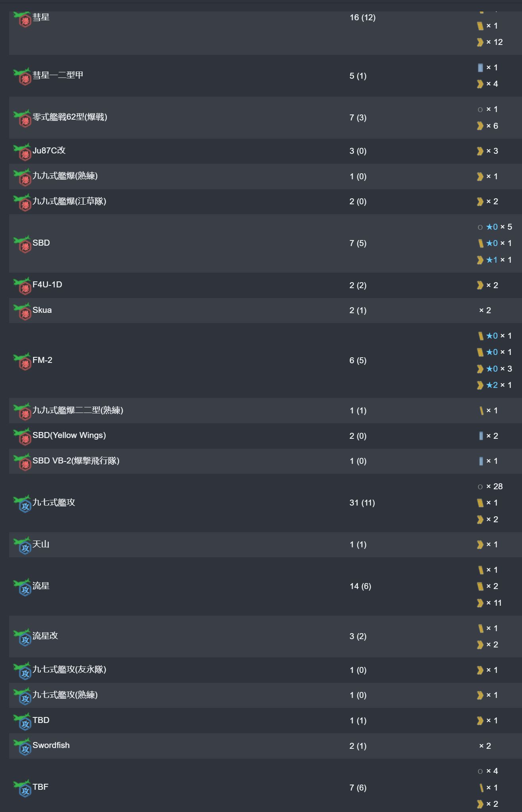
Task: Click the Skua equipment name
Action: 42,310
